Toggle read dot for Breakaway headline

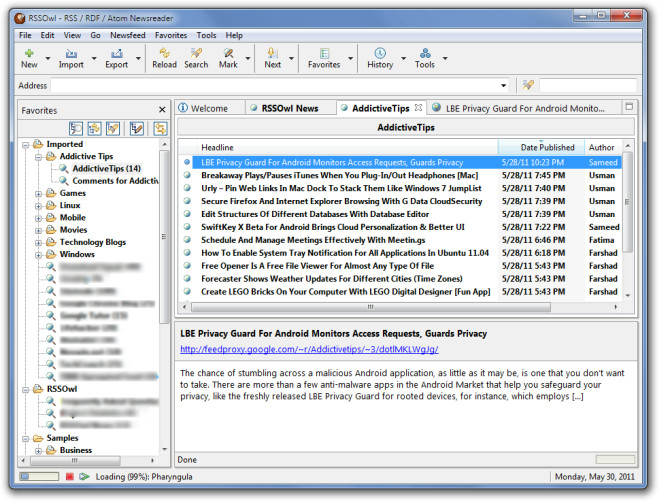point(187,175)
